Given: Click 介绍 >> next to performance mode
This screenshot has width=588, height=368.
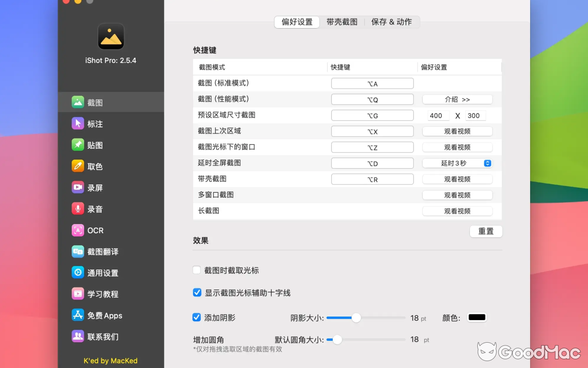Looking at the screenshot, I should [457, 99].
